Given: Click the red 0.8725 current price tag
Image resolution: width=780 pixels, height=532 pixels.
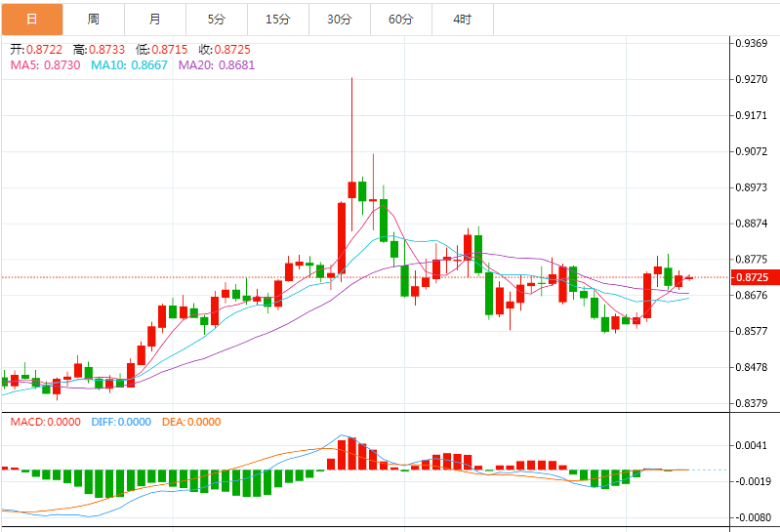Looking at the screenshot, I should [754, 277].
